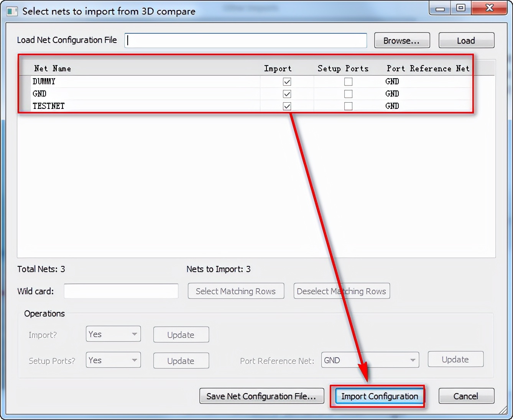Uncheck Import checkbox for GND net
513x420 pixels.
coord(287,94)
